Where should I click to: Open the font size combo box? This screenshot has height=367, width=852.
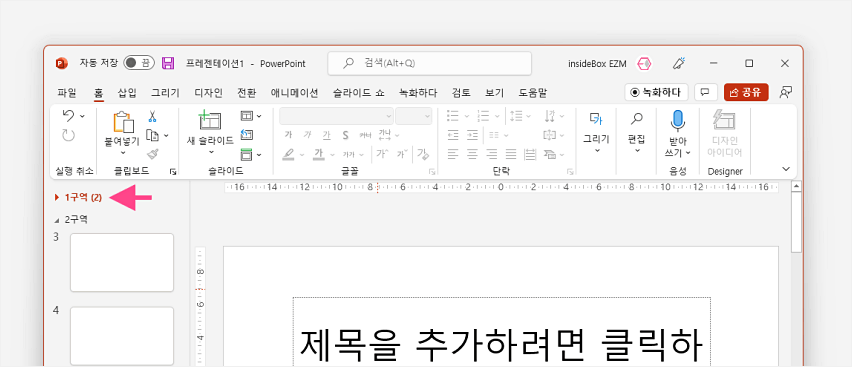(x=414, y=116)
